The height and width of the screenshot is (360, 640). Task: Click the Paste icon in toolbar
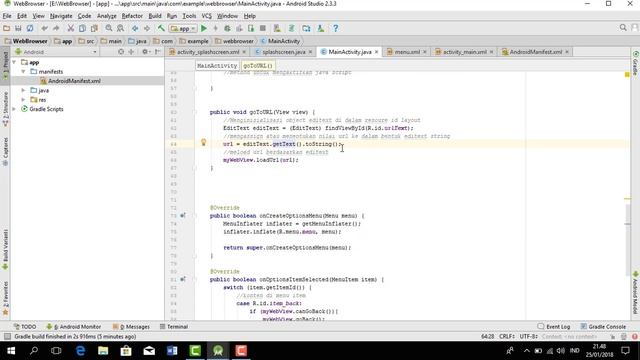[x=94, y=28]
